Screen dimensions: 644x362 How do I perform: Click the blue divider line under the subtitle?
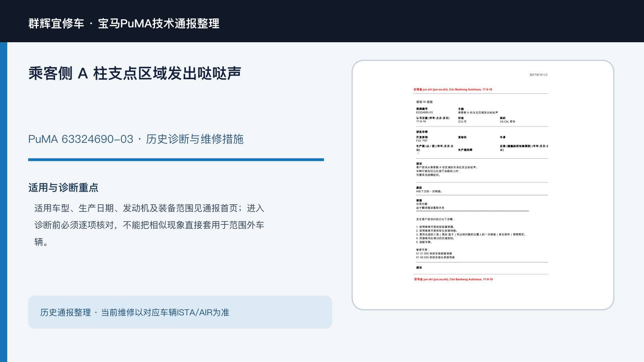pos(176,160)
